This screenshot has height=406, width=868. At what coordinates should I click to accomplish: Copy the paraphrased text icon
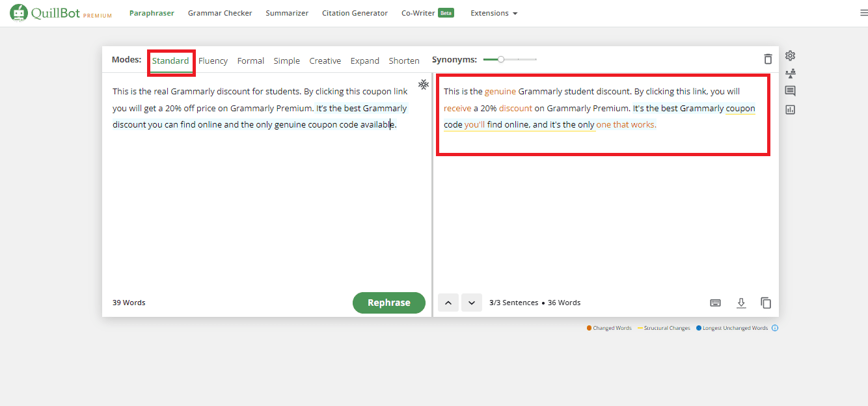pos(766,303)
